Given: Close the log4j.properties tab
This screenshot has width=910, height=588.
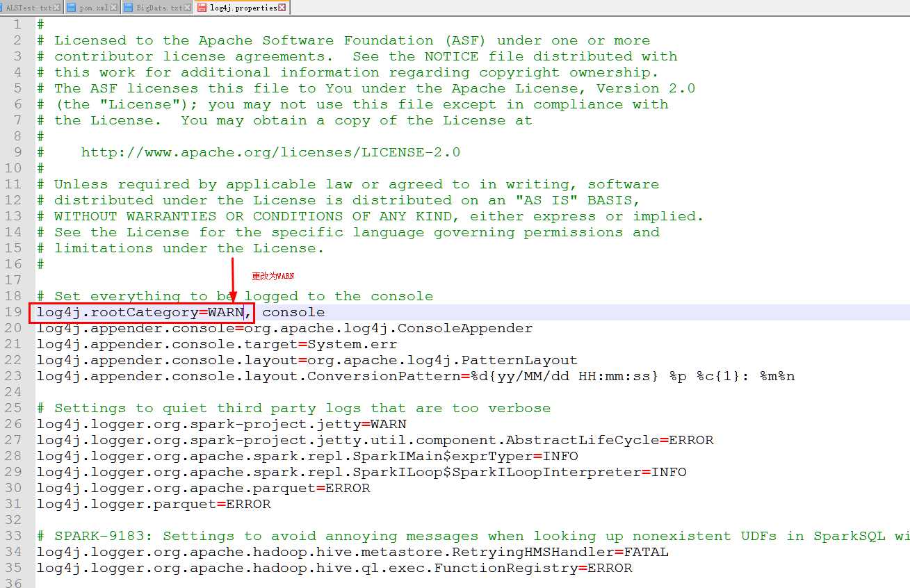Looking at the screenshot, I should [283, 8].
